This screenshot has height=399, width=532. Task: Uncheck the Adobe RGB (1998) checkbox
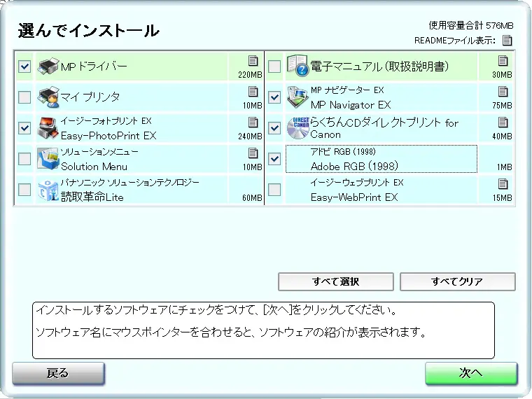(274, 159)
